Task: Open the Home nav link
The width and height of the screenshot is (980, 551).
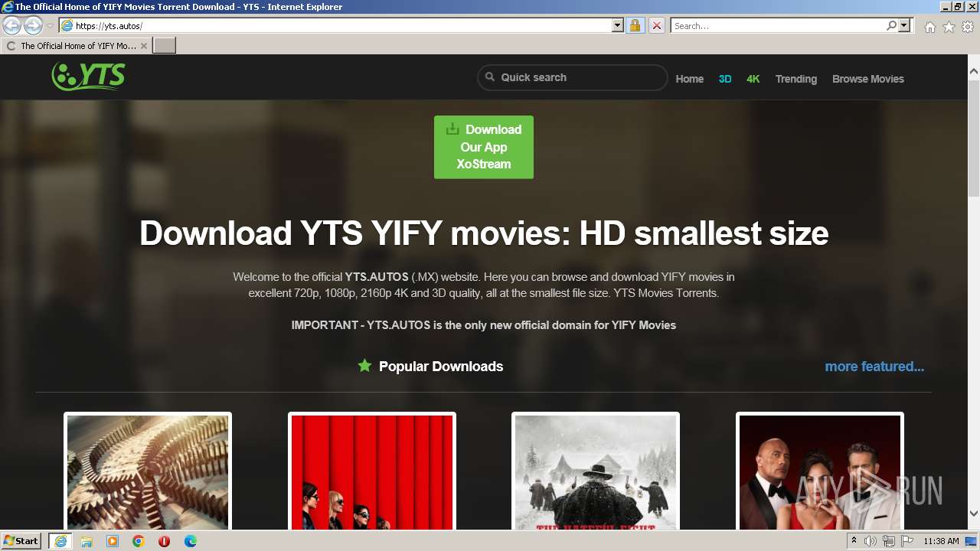Action: pyautogui.click(x=689, y=79)
